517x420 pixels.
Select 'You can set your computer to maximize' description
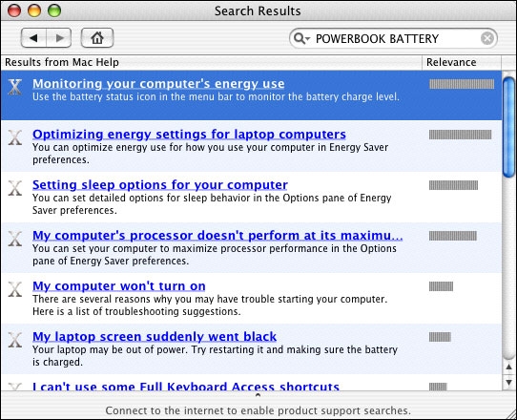215,254
